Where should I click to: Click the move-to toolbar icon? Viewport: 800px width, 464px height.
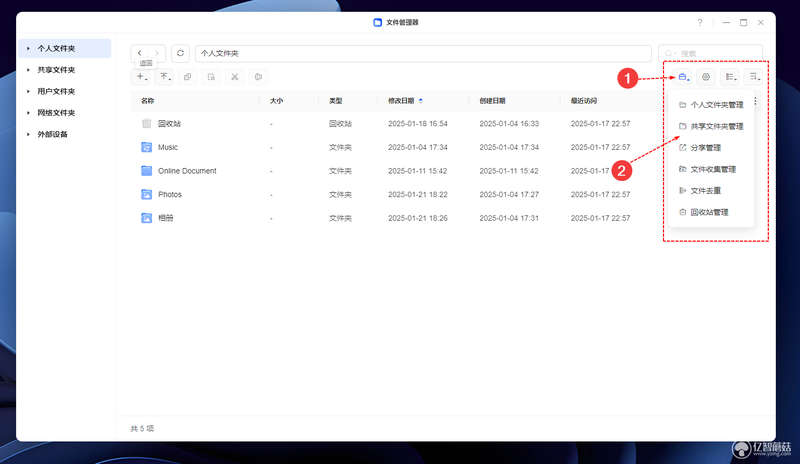258,77
